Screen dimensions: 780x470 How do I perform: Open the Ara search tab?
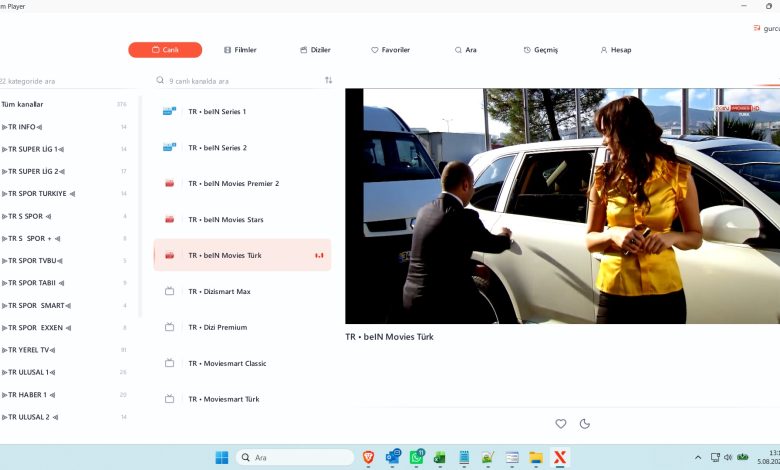tap(466, 50)
